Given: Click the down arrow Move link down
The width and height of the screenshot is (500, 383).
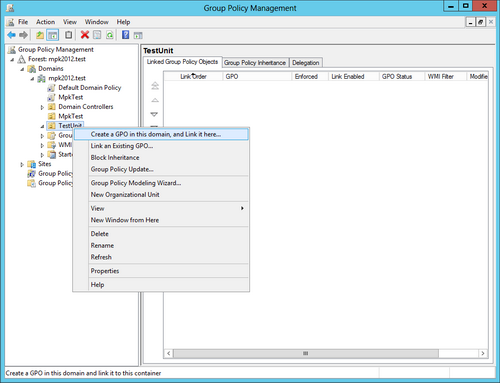Looking at the screenshot, I should (154, 114).
